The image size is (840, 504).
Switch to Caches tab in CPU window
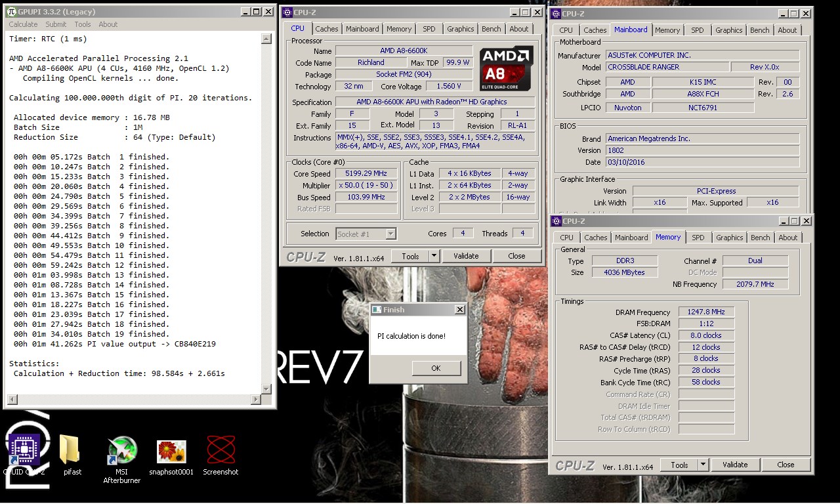pyautogui.click(x=326, y=29)
